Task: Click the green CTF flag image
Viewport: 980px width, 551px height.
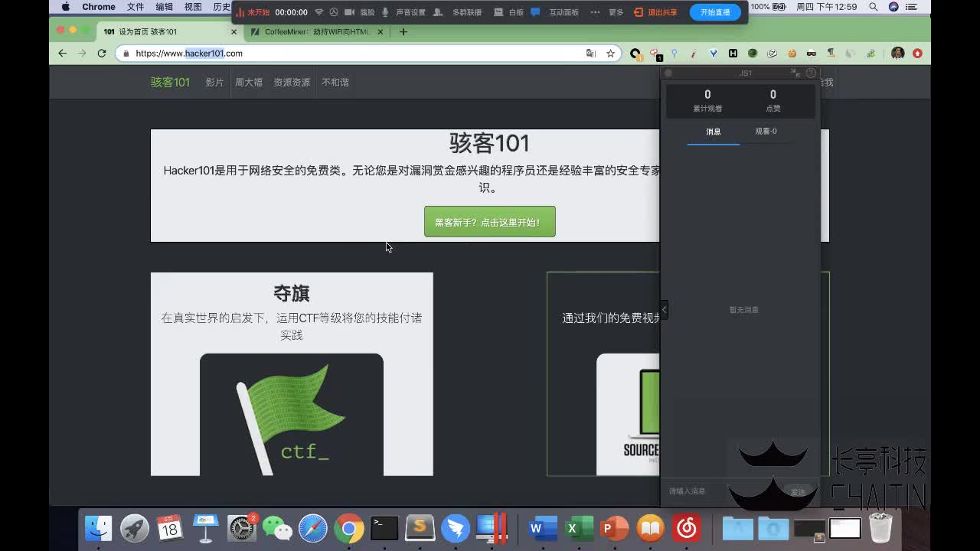Action: tap(292, 415)
